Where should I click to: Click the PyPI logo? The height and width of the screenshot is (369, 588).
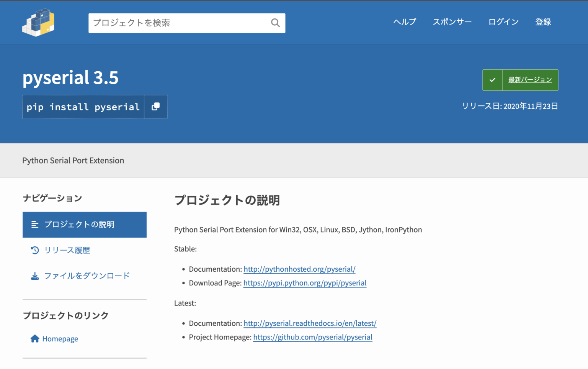click(38, 22)
